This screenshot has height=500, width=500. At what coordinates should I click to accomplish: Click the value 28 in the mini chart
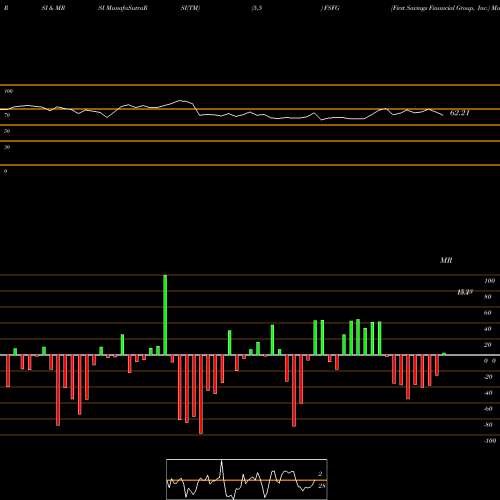[321, 486]
